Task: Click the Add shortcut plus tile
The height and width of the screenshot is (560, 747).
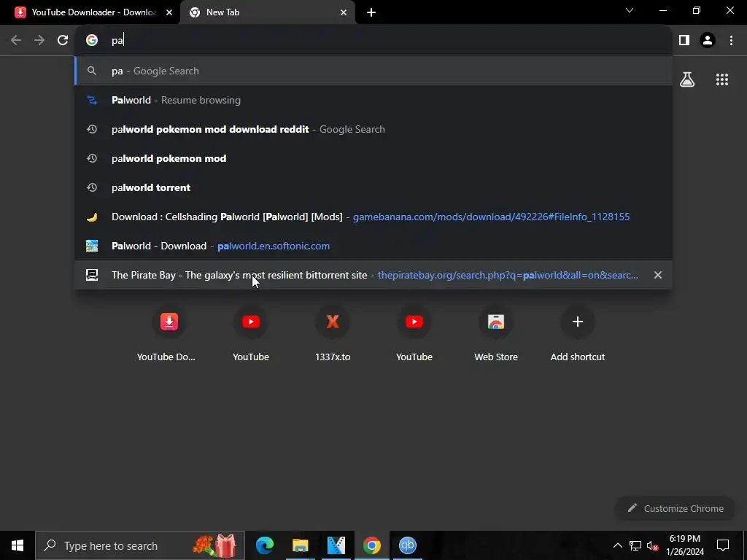Action: [578, 334]
